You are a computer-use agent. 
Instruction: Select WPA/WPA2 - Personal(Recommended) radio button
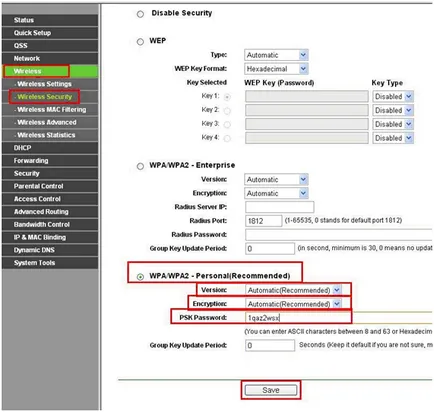point(140,277)
